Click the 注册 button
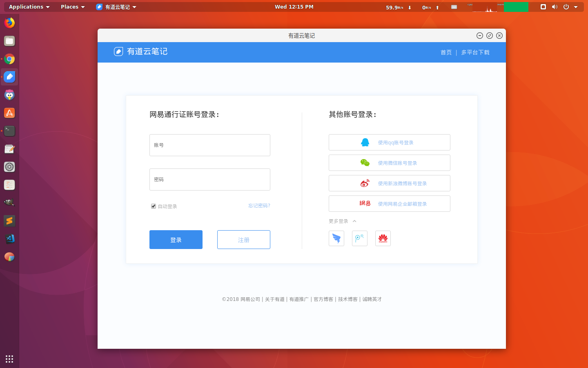The height and width of the screenshot is (368, 588). (x=244, y=240)
